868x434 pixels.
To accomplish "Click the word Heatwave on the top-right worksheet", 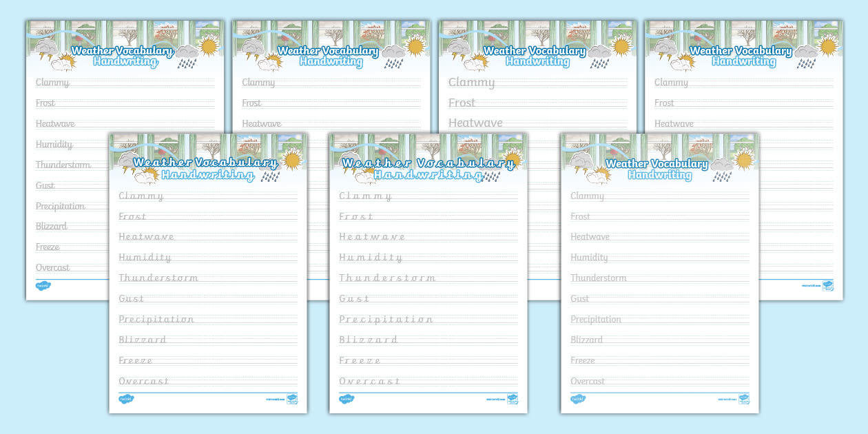I will tap(673, 123).
